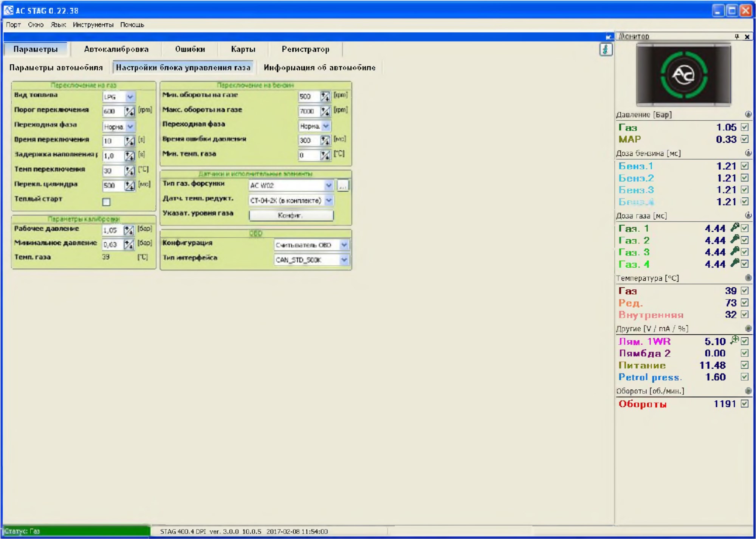The width and height of the screenshot is (756, 539).
Task: Switch to the Ошибки tab
Action: pyautogui.click(x=190, y=49)
